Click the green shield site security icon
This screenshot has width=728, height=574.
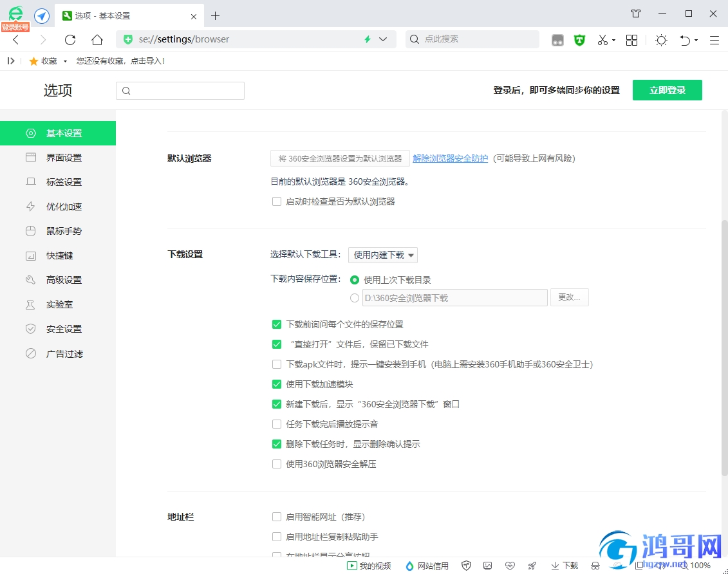click(x=128, y=39)
